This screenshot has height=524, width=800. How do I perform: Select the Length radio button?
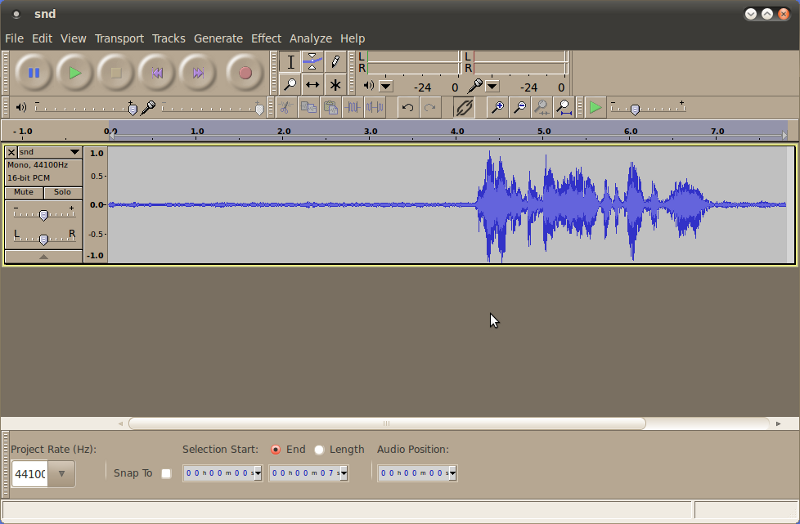point(319,450)
